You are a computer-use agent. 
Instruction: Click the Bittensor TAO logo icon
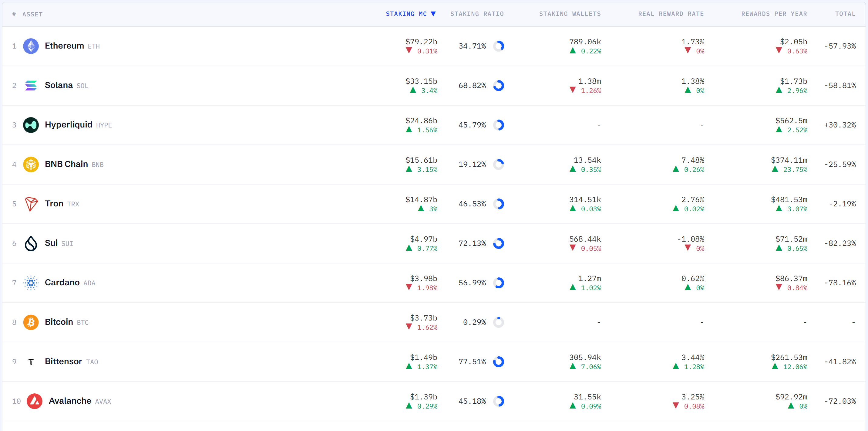(31, 362)
